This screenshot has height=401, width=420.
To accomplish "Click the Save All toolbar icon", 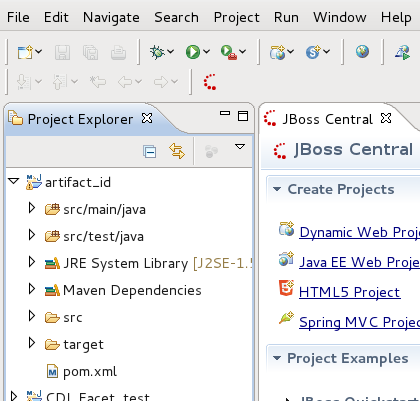I will [x=90, y=52].
